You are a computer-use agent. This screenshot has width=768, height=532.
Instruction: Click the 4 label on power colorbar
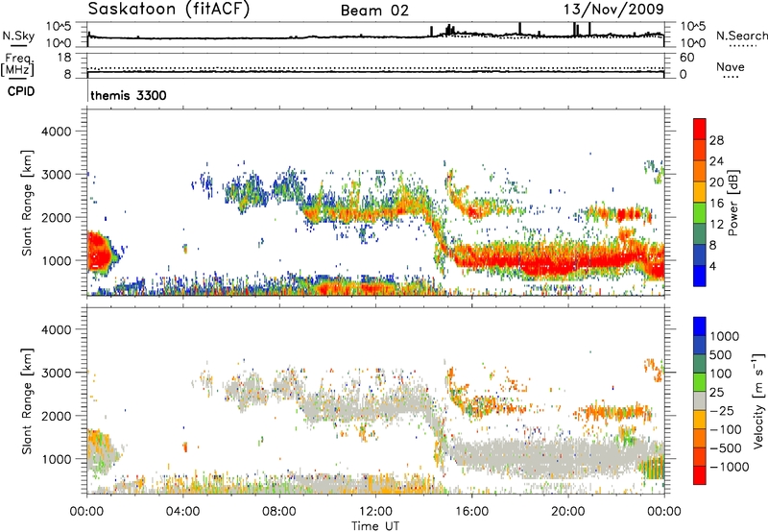(712, 267)
